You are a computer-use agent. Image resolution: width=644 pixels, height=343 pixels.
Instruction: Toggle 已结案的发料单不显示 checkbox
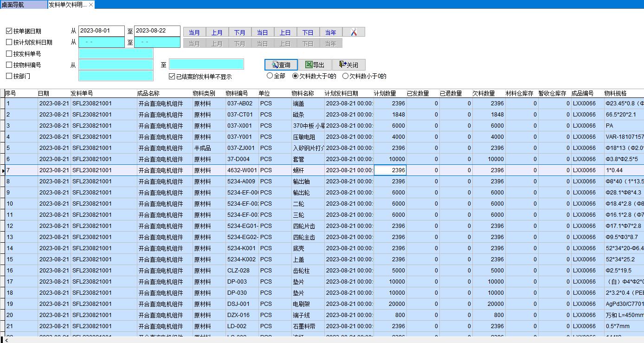[x=172, y=77]
